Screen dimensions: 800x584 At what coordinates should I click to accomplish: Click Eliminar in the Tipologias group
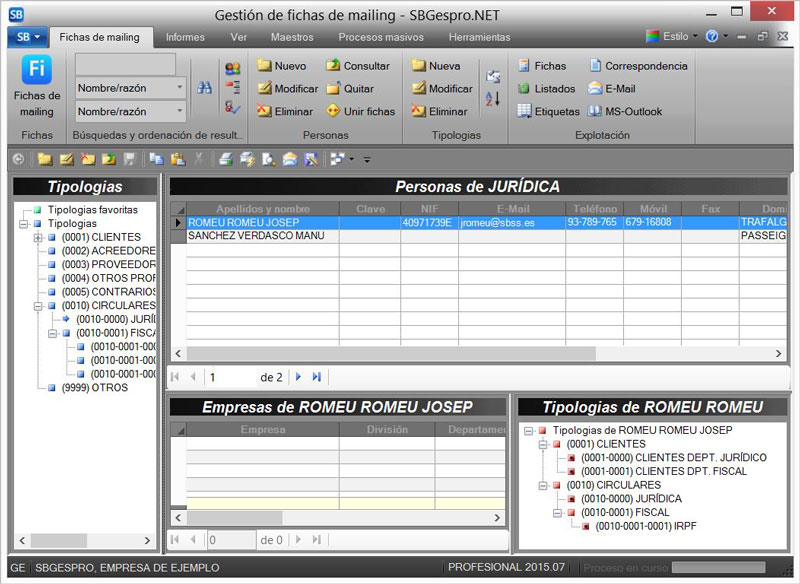tap(438, 112)
